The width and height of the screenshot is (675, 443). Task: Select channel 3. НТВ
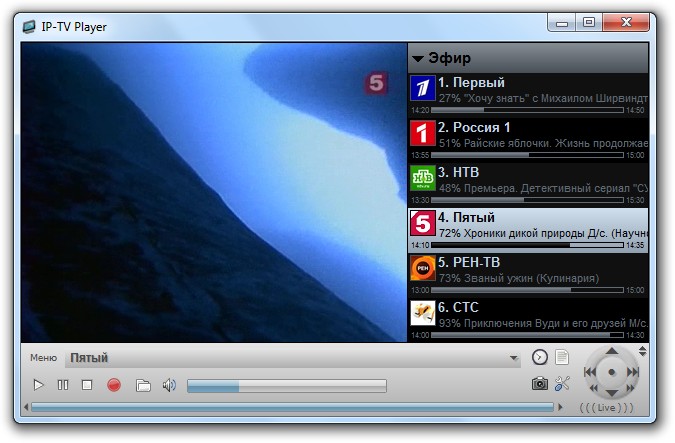click(528, 185)
